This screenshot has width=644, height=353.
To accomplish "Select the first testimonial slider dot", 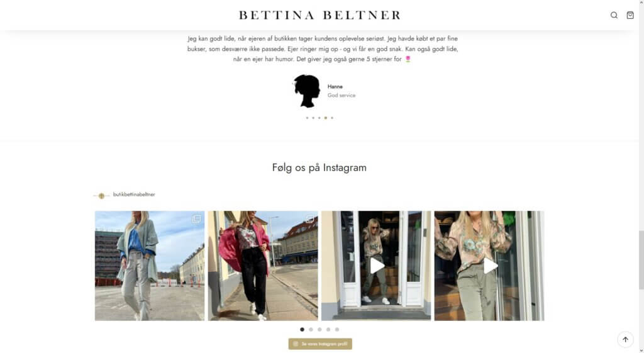I will (x=307, y=118).
